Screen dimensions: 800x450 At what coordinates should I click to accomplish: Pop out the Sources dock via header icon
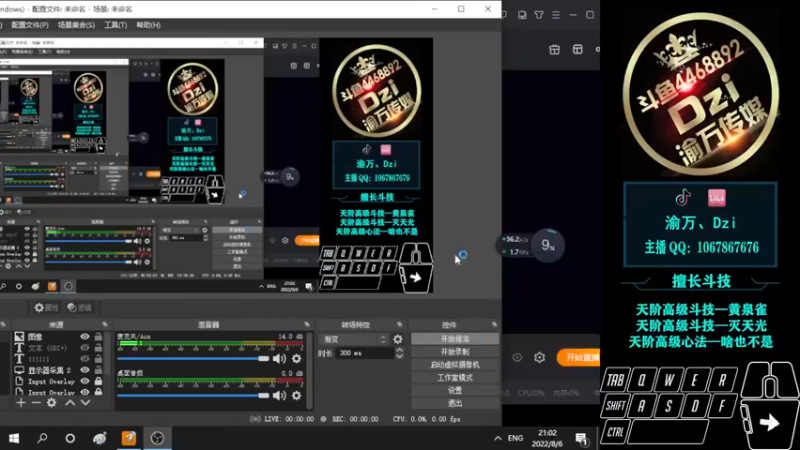coord(105,324)
